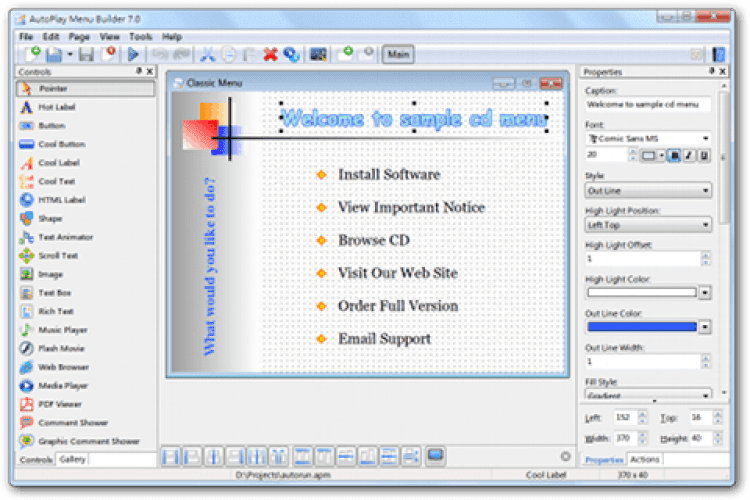Viewport: 750px width, 500px height.
Task: Open the High Light Color dropdown arrow
Action: pyautogui.click(x=705, y=292)
